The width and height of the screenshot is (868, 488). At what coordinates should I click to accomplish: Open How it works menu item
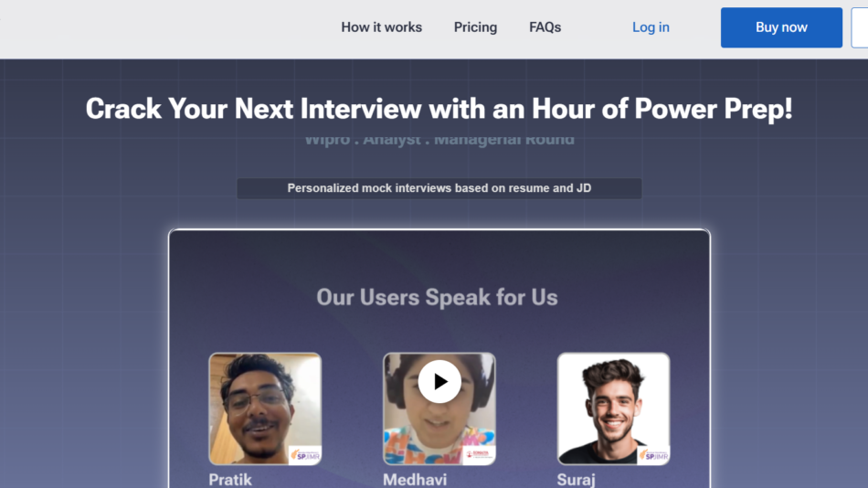click(x=381, y=27)
